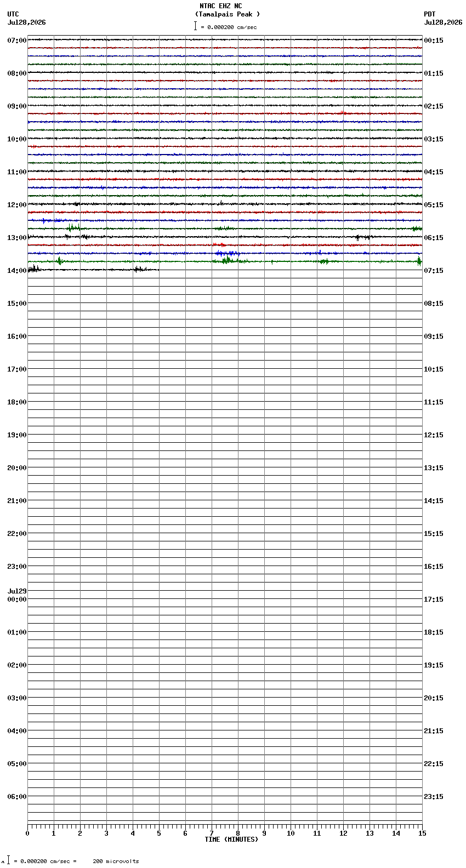This screenshot has width=466, height=868.
Task: Click the 01:00 UTC row label
Action: (x=17, y=632)
